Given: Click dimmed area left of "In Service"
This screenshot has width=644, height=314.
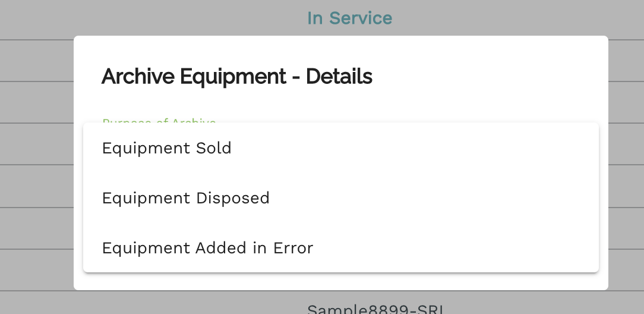Looking at the screenshot, I should (149, 18).
